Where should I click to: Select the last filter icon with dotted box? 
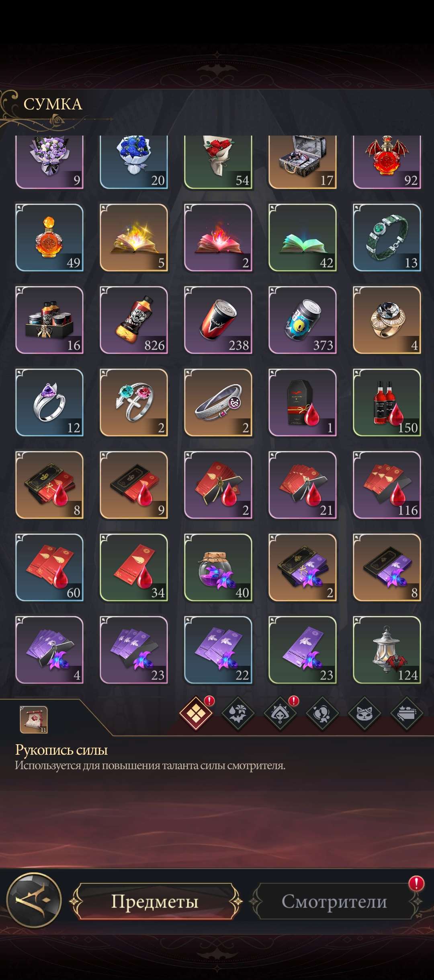(406, 714)
